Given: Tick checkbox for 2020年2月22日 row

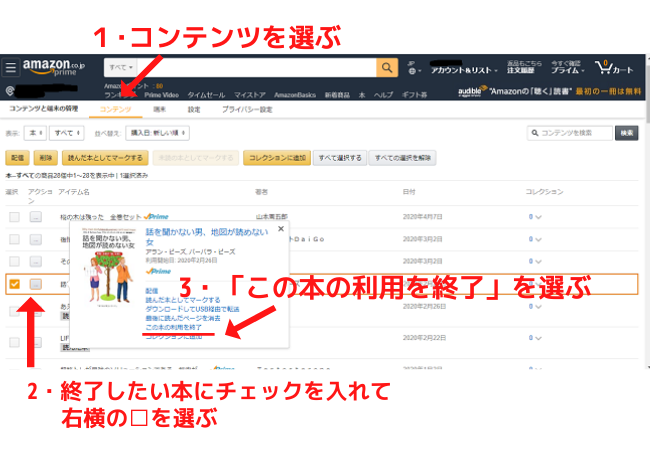Looking at the screenshot, I should [x=15, y=342].
